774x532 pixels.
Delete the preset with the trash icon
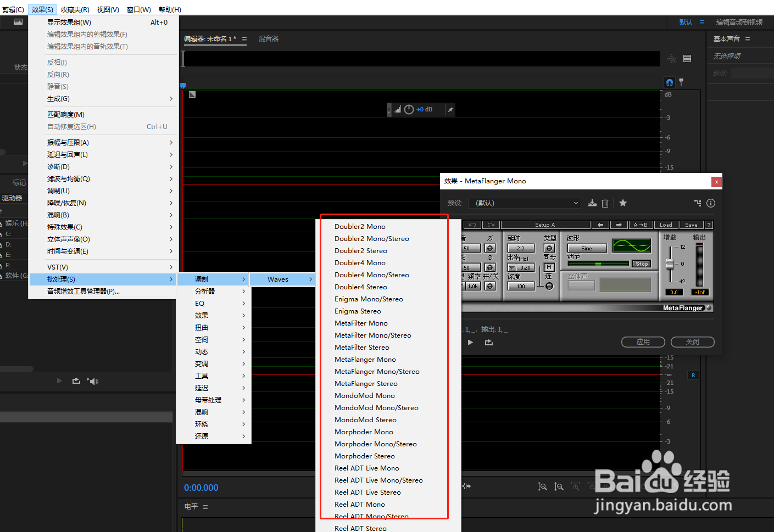pyautogui.click(x=605, y=203)
